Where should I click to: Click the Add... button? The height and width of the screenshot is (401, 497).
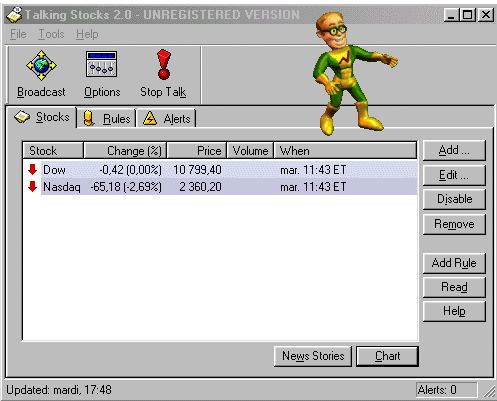point(454,150)
